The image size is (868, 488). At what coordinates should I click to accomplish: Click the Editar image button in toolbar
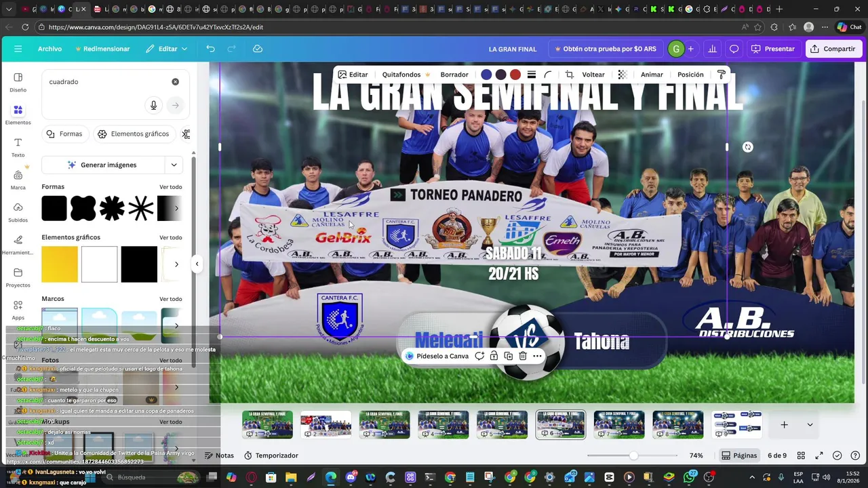click(x=353, y=75)
